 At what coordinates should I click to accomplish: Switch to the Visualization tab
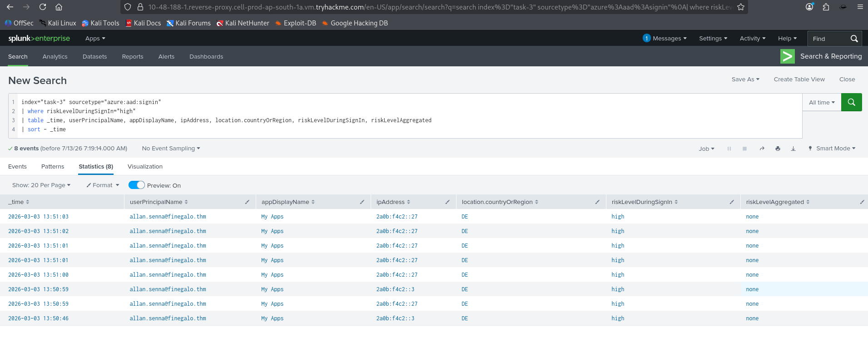(145, 167)
